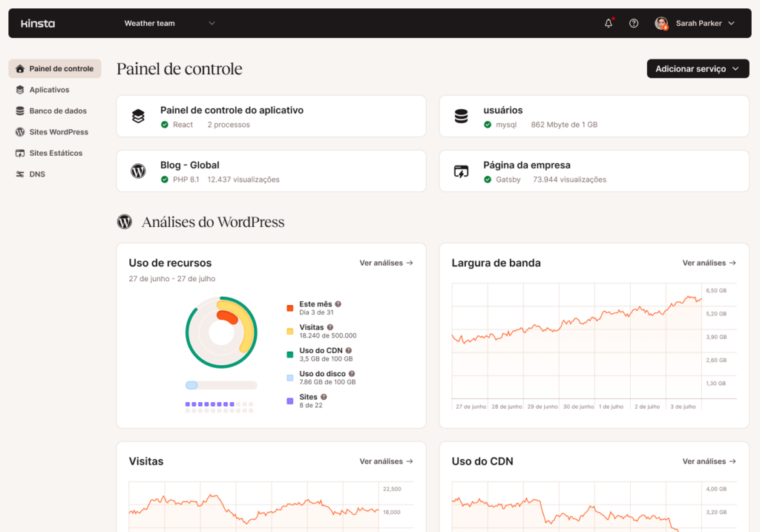The image size is (760, 532).
Task: Open the Adicionar serviço dropdown
Action: tap(697, 69)
